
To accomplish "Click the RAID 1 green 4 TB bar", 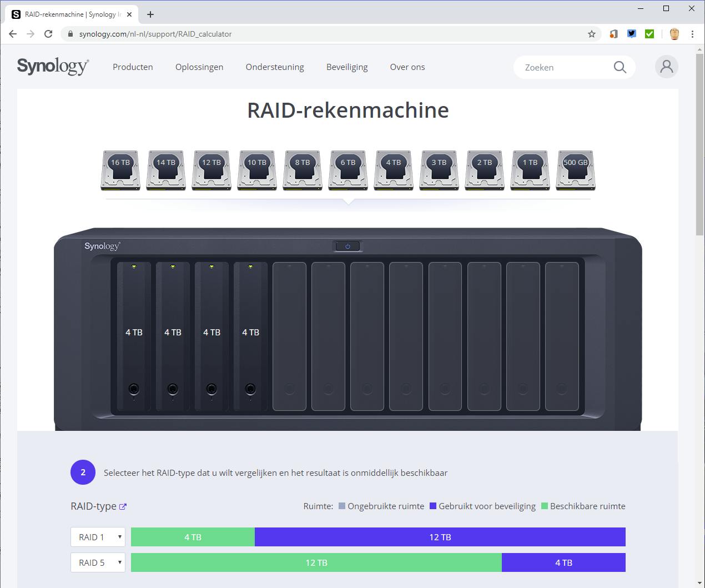I will coord(193,537).
